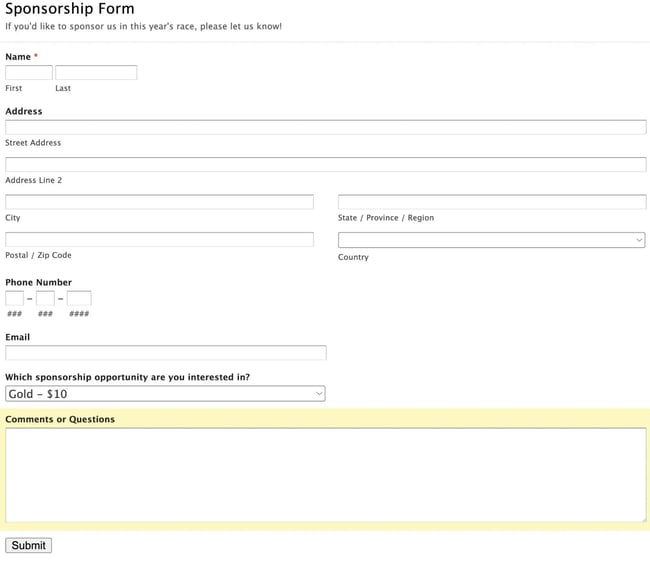This screenshot has height=562, width=650.
Task: Click the Email field label
Action: [x=18, y=337]
